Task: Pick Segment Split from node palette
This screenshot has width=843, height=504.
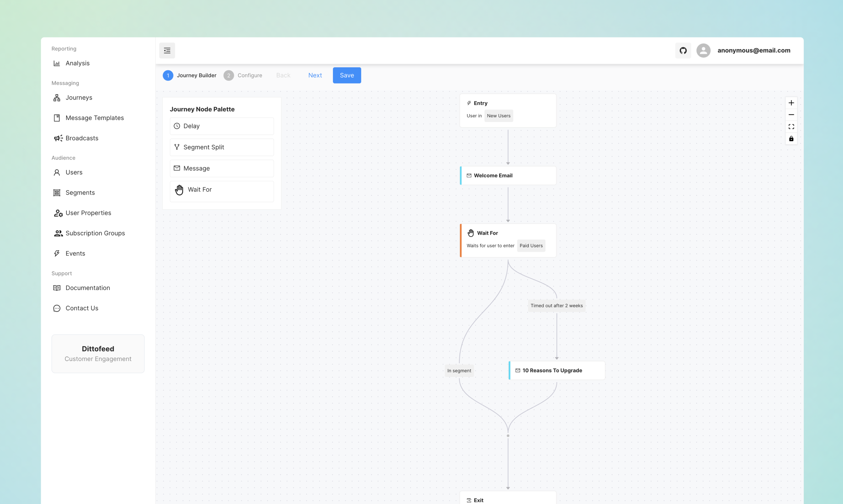Action: click(222, 147)
